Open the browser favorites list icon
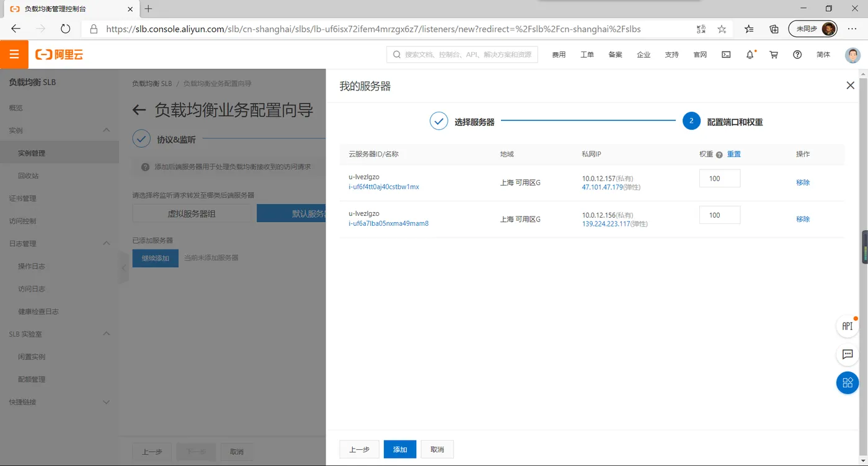The image size is (868, 466). 749,29
